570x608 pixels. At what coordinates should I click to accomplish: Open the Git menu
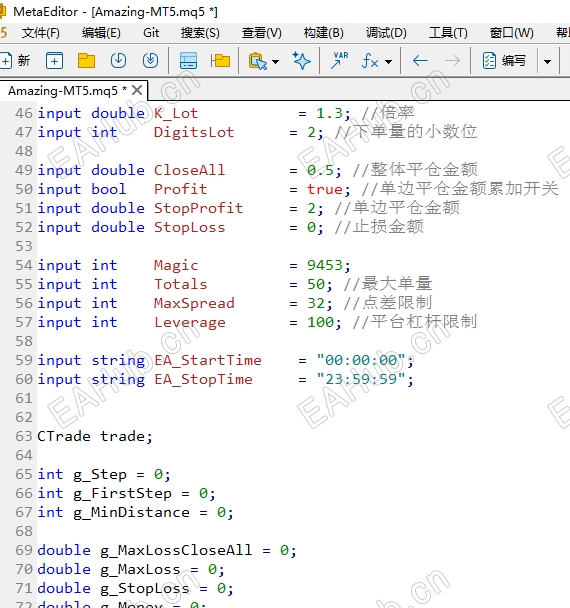point(151,33)
